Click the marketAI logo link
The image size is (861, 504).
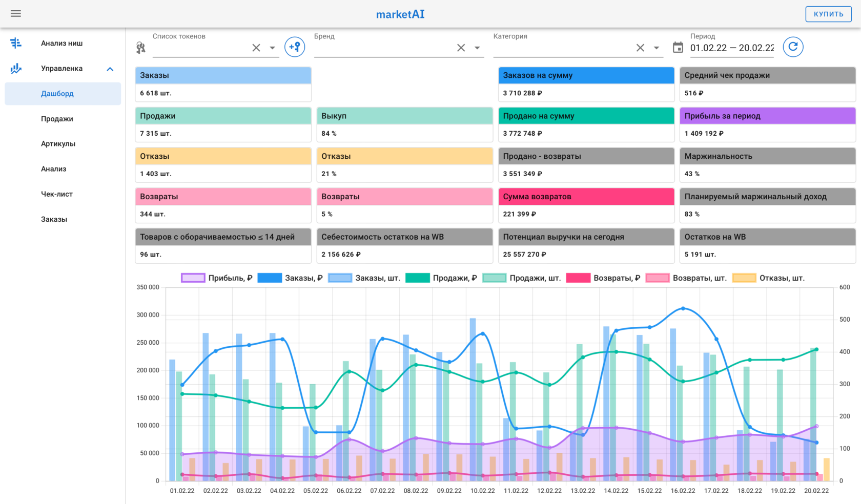(x=400, y=14)
